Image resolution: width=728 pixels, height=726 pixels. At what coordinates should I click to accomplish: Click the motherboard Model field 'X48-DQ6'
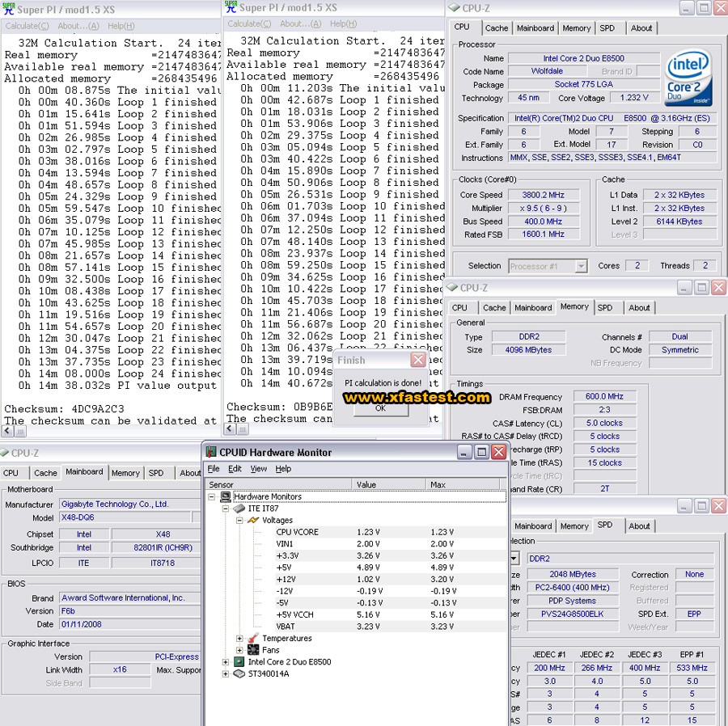(x=125, y=517)
